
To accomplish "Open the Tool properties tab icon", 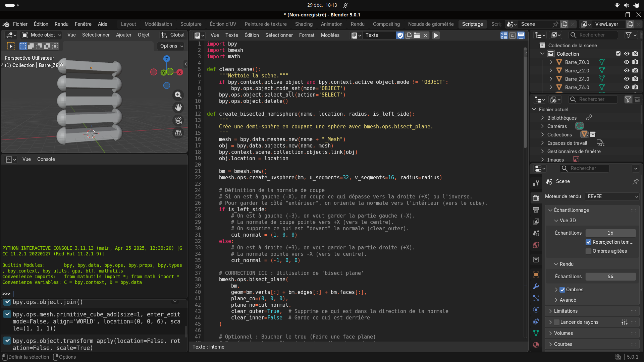I will coord(536,183).
